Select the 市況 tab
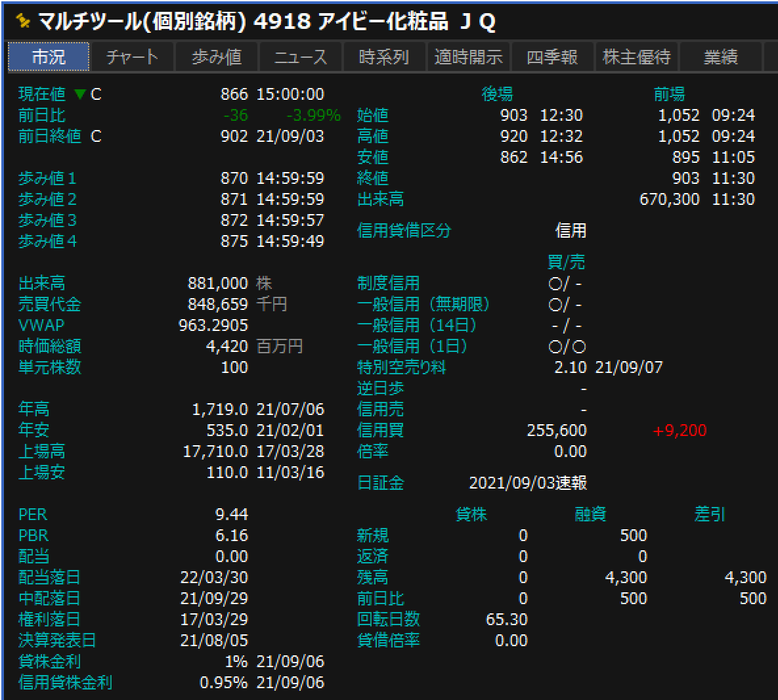Image resolution: width=778 pixels, height=700 pixels. point(49,57)
